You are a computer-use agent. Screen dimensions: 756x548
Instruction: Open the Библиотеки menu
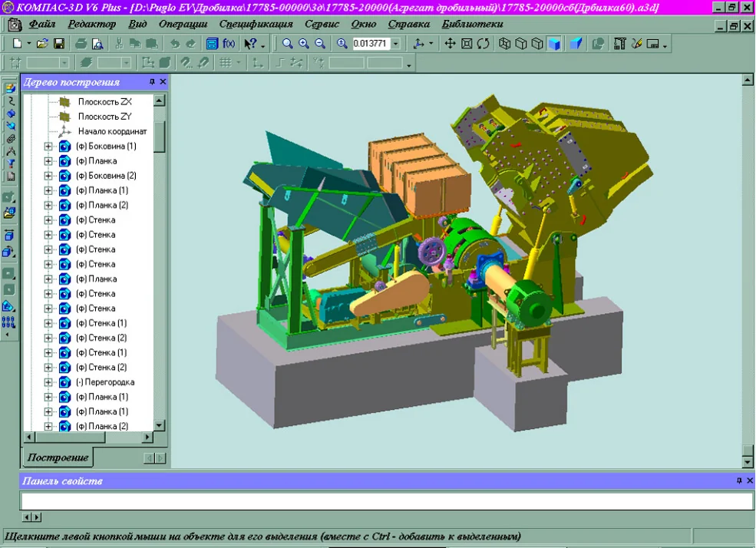point(473,24)
